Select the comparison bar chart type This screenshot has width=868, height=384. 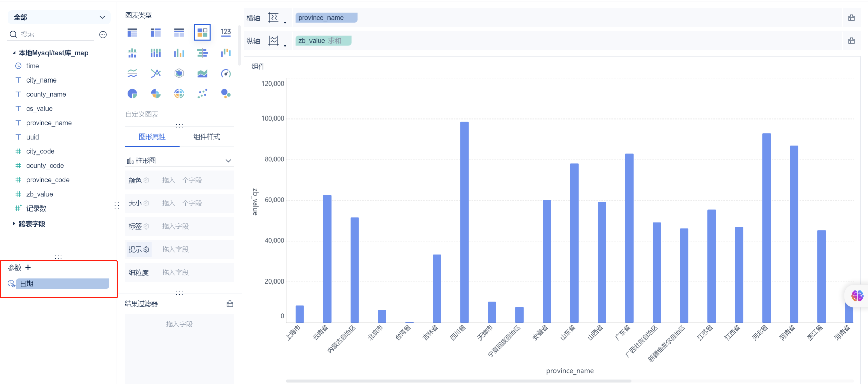coord(202,53)
